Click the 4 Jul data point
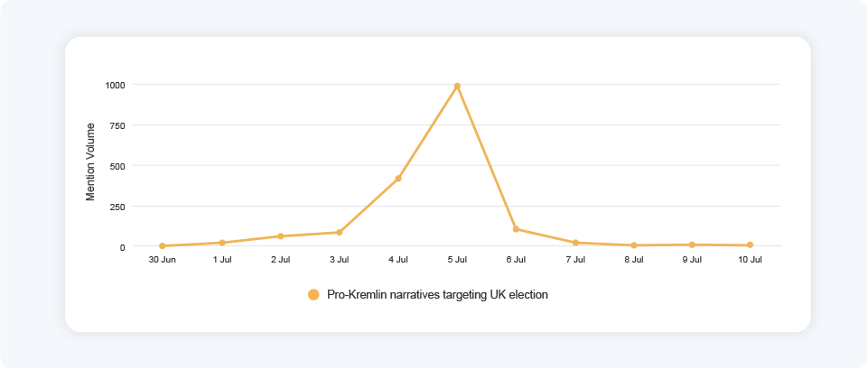 pyautogui.click(x=398, y=179)
